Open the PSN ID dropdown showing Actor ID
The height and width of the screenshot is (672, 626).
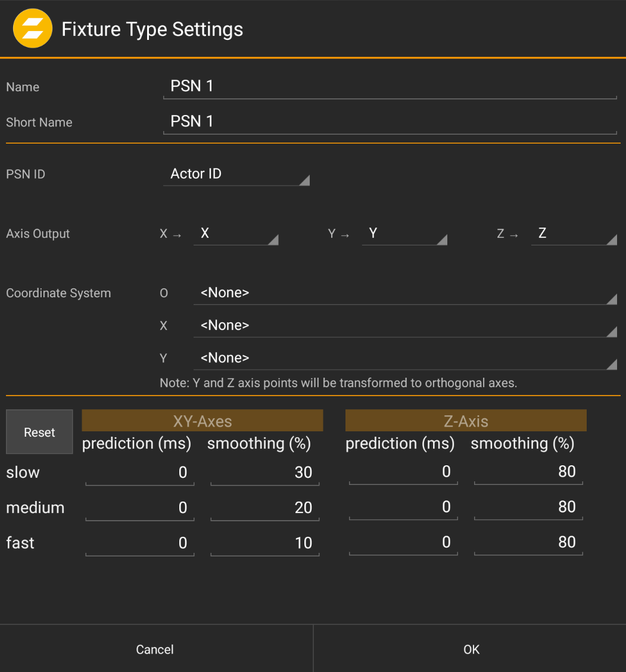tap(236, 174)
